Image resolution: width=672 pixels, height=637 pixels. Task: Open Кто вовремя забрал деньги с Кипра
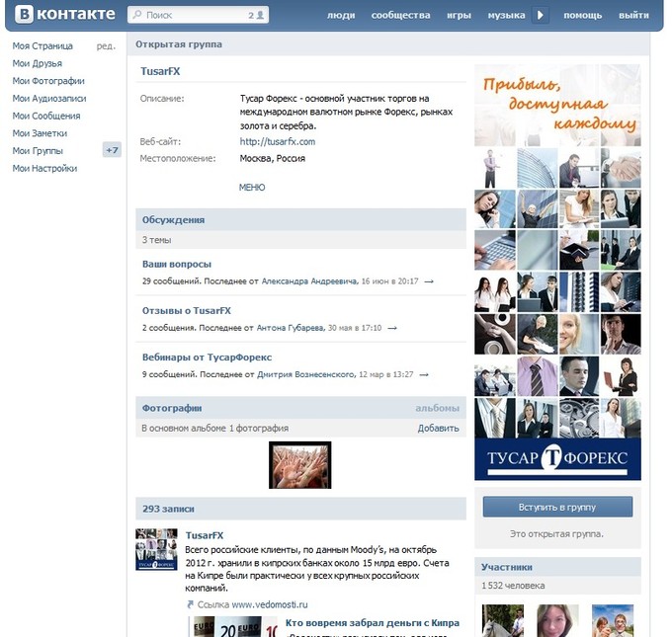point(373,623)
